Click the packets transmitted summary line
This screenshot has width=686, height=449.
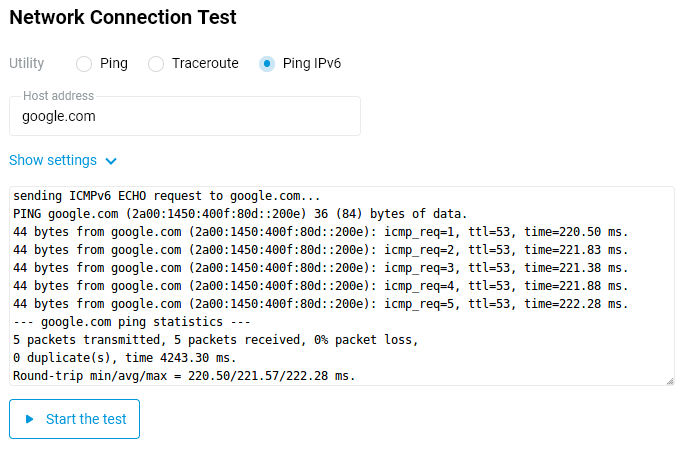click(x=215, y=340)
